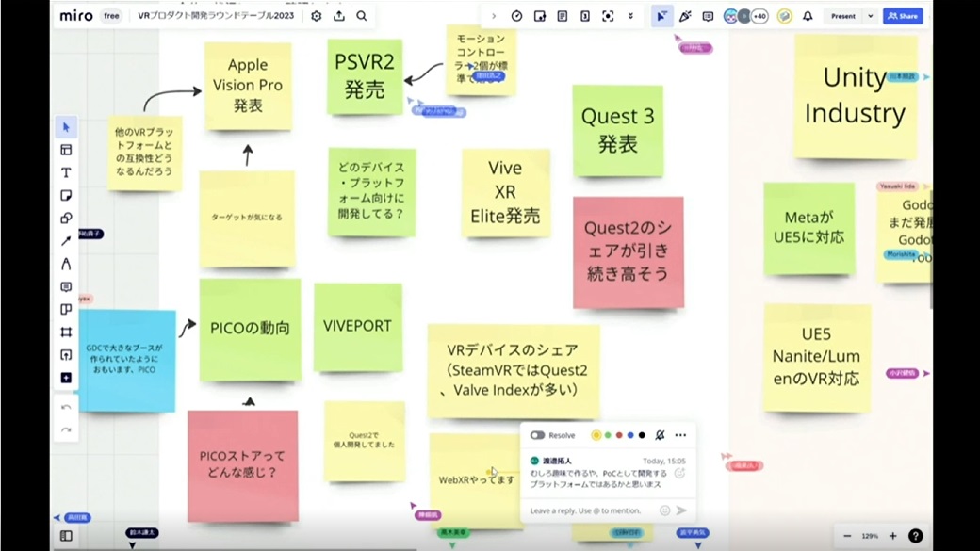The image size is (980, 551).
Task: Toggle mute notifications on comment thread
Action: click(660, 435)
